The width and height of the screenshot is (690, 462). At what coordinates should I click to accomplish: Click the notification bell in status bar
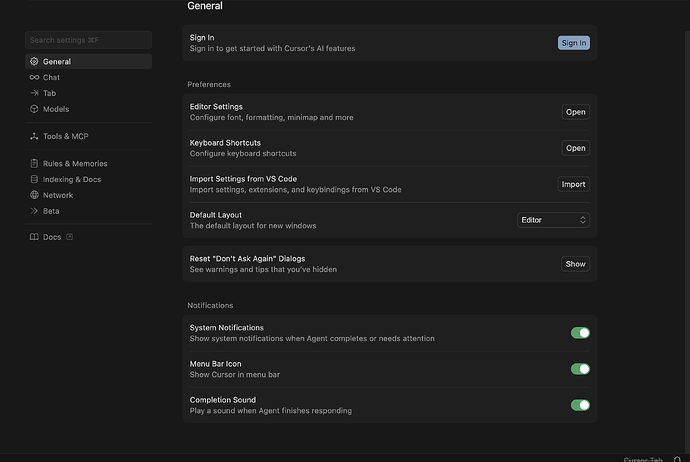click(x=677, y=459)
